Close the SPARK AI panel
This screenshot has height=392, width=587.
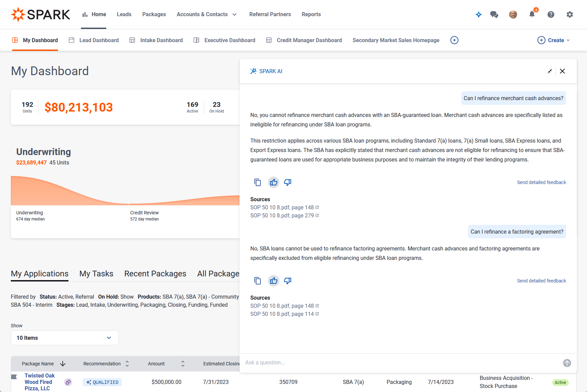[562, 71]
